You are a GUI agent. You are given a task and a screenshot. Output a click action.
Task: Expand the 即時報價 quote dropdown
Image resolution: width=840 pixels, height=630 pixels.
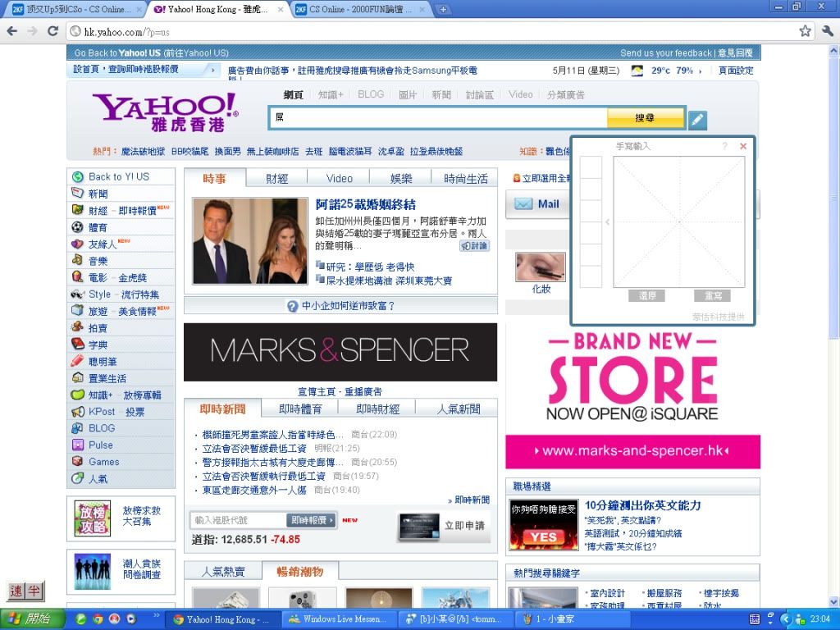[312, 520]
